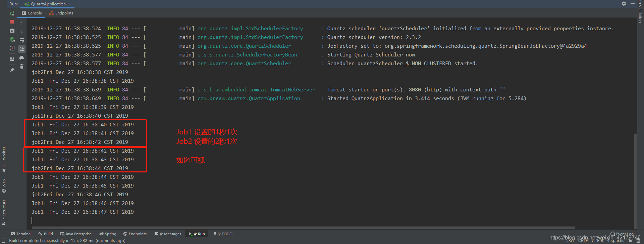This screenshot has width=644, height=244.
Task: Open the 0: Messages tool window
Action: pos(168,234)
